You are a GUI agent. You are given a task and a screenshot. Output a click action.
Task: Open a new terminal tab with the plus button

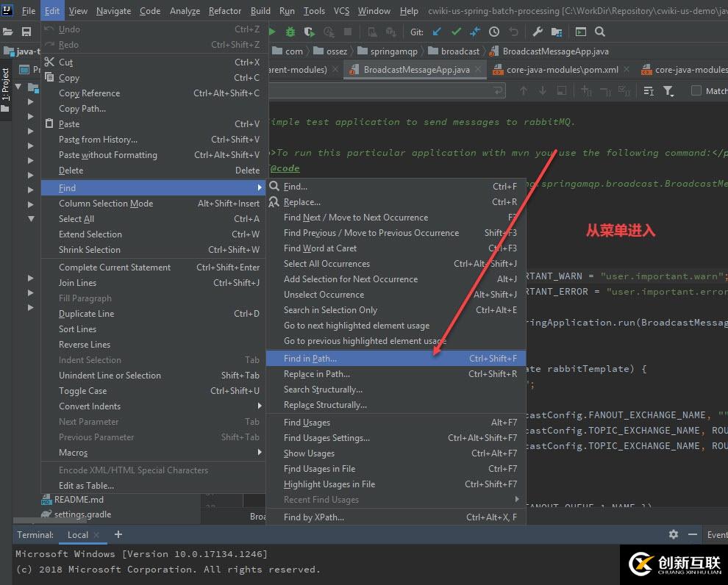118,535
